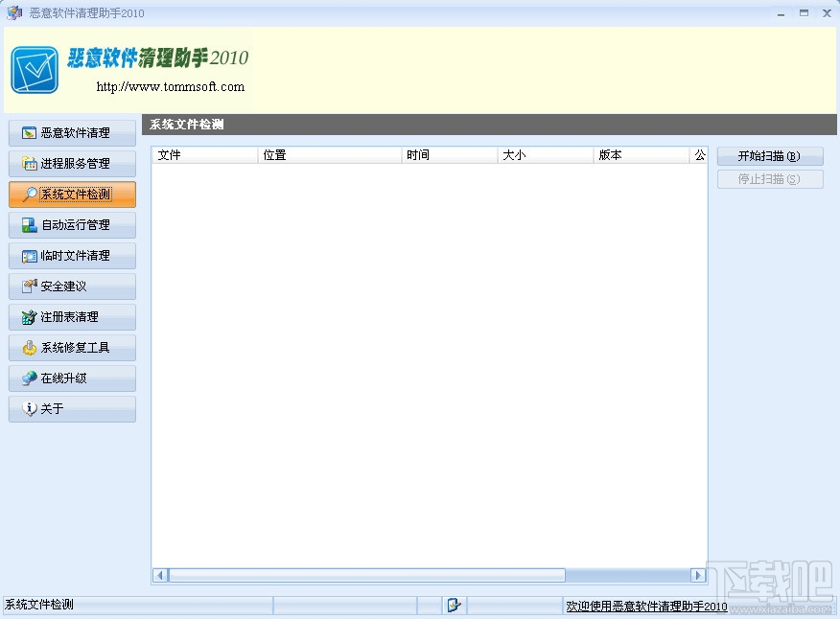Click the 停止扫描 button
The image size is (840, 619).
tap(770, 179)
